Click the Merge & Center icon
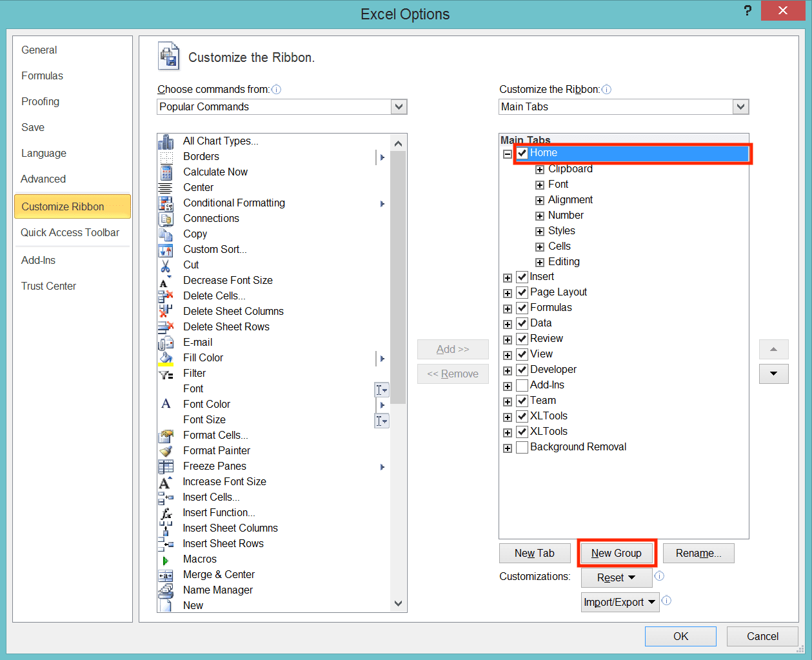 pos(166,575)
